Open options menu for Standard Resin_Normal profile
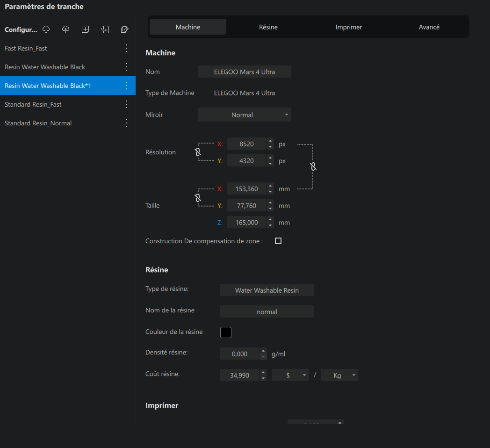 [126, 123]
